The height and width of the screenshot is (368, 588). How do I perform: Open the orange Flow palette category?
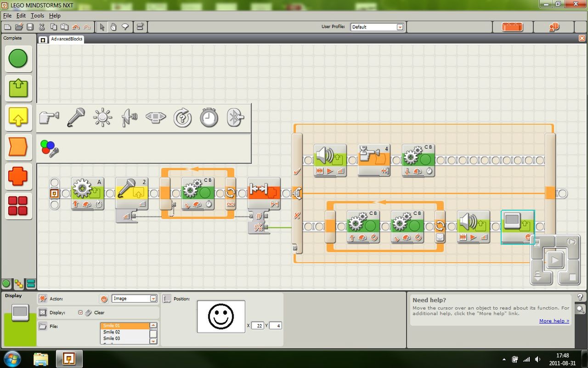(18, 147)
